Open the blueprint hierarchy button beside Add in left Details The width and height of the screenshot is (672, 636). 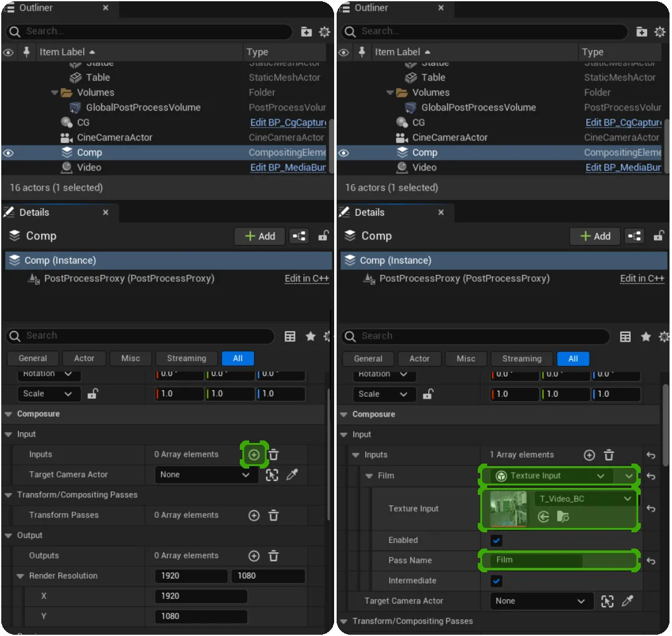pos(299,236)
